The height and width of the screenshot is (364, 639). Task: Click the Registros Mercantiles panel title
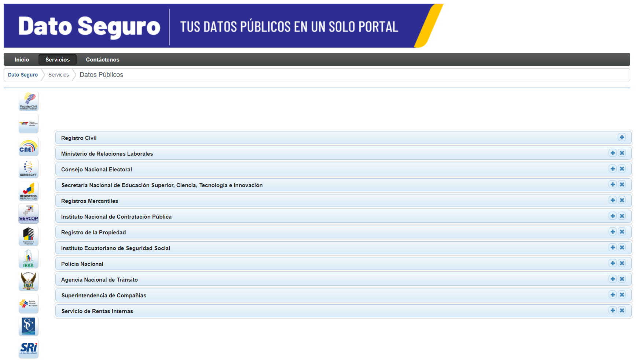(x=89, y=201)
